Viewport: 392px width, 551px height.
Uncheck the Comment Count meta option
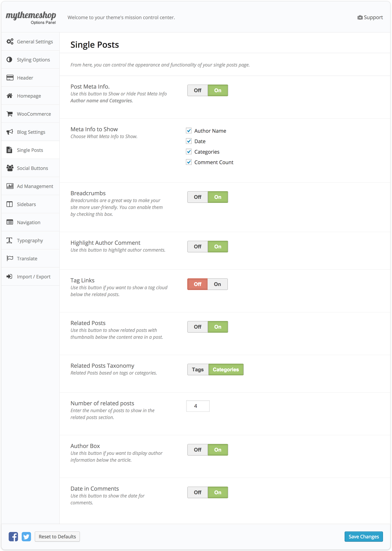[189, 162]
